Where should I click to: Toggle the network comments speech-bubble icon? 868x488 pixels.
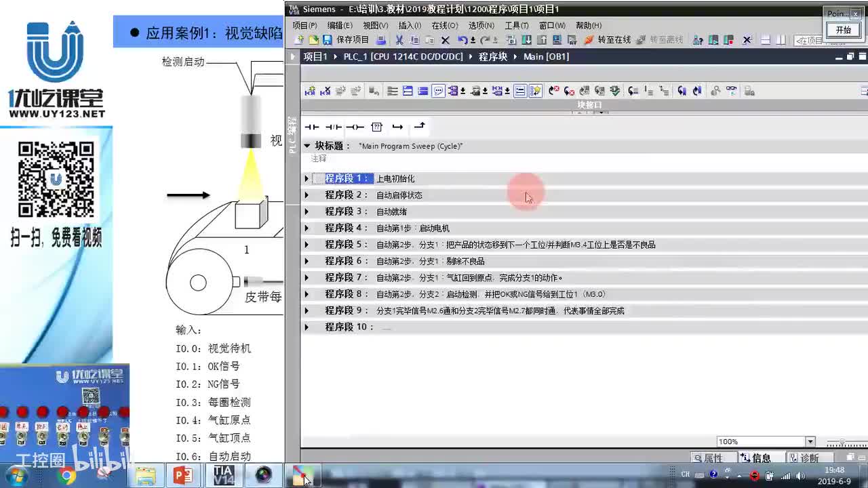click(x=438, y=91)
